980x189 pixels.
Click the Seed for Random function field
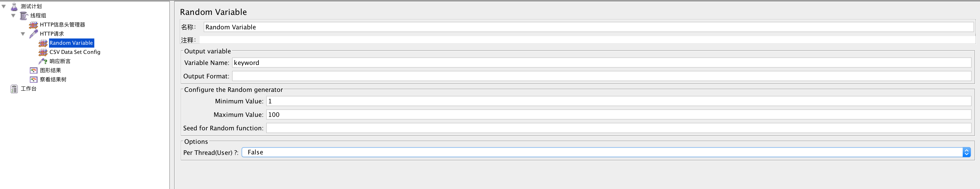click(618, 128)
